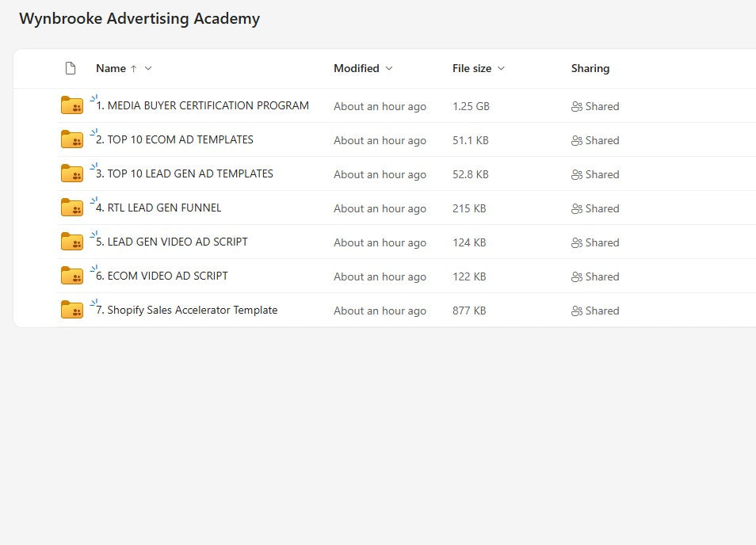Viewport: 756px width, 545px height.
Task: Open the ECOM VIDEO AD SCRIPT folder icon
Action: [x=72, y=276]
